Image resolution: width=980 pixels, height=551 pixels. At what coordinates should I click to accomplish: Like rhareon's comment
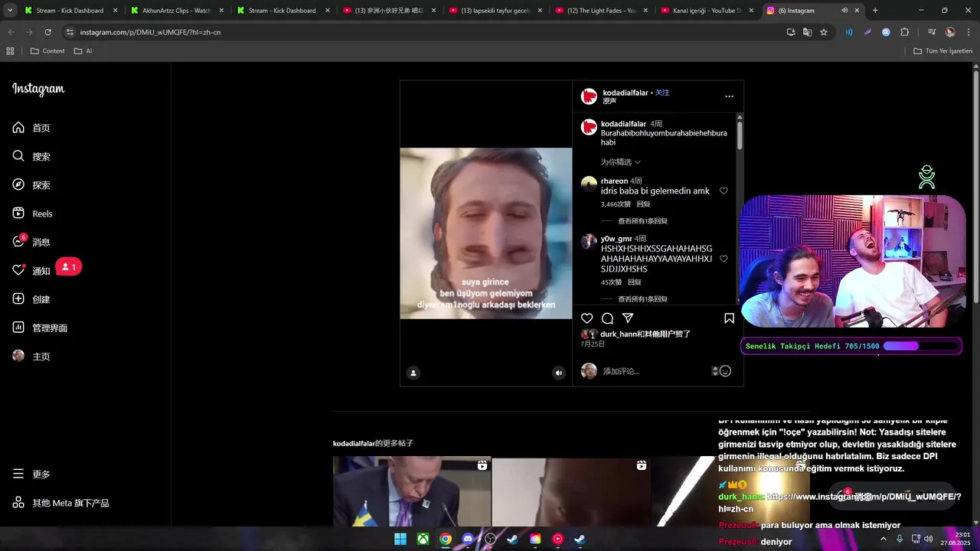point(724,191)
